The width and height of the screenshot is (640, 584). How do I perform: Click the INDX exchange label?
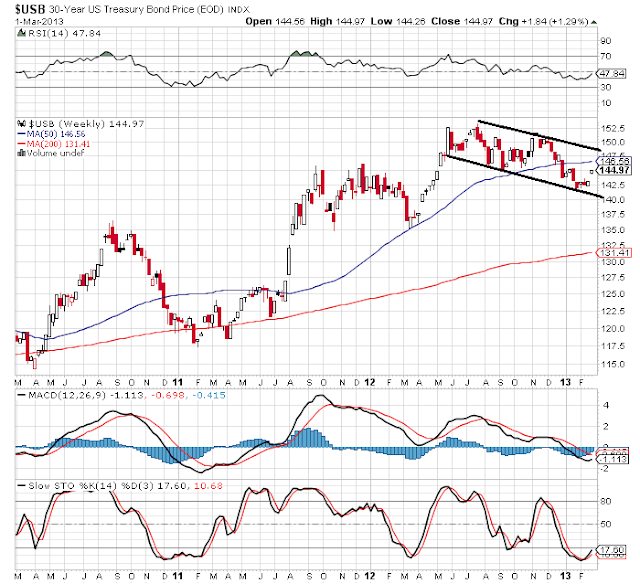(x=239, y=9)
